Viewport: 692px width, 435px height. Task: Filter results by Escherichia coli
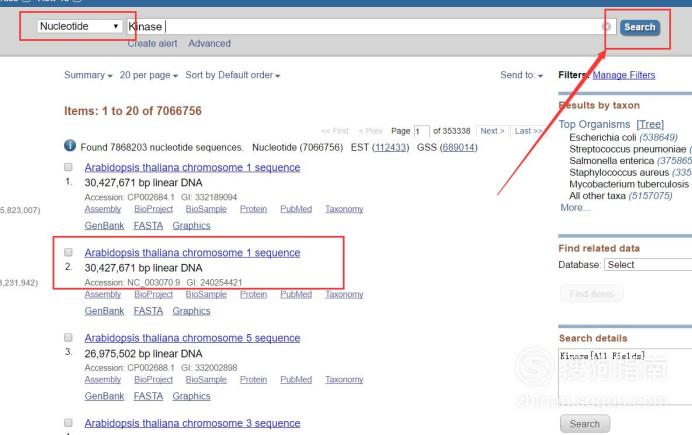[602, 137]
